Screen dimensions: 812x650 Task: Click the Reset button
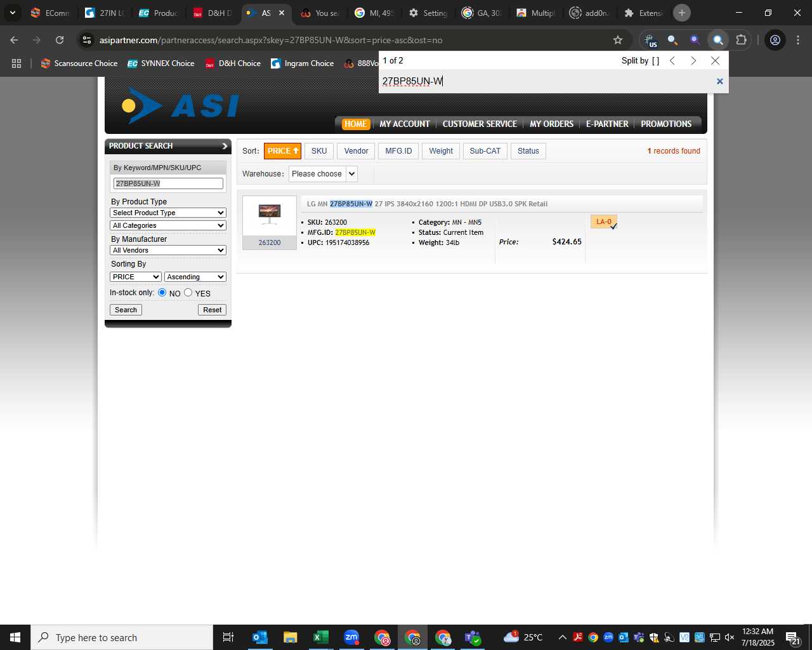pyautogui.click(x=213, y=310)
